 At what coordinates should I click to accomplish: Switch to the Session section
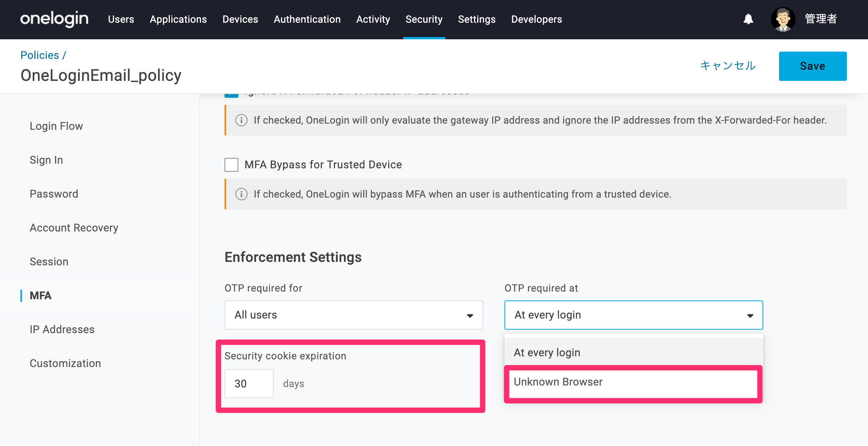[x=49, y=262]
